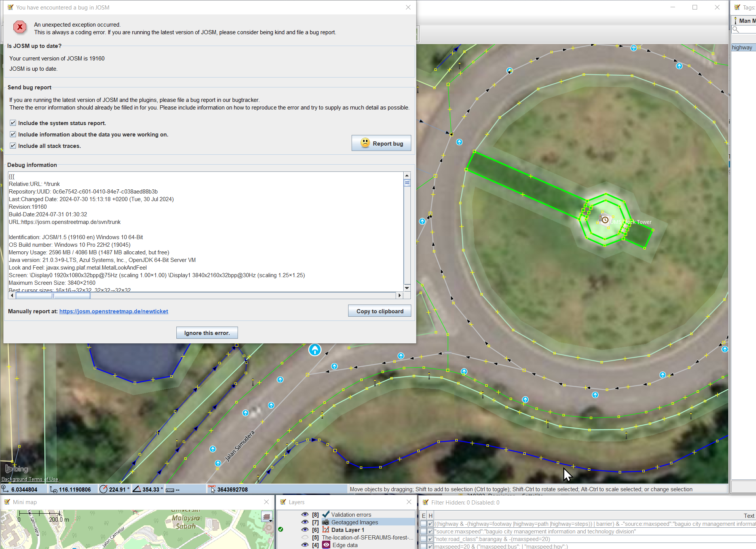Close the Layers panel
The width and height of the screenshot is (756, 549).
click(409, 502)
